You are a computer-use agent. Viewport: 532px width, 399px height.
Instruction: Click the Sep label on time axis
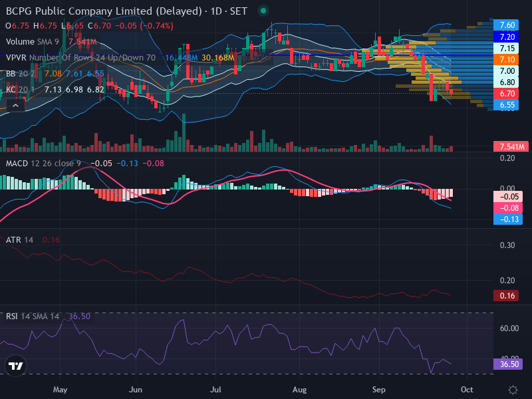pyautogui.click(x=378, y=390)
